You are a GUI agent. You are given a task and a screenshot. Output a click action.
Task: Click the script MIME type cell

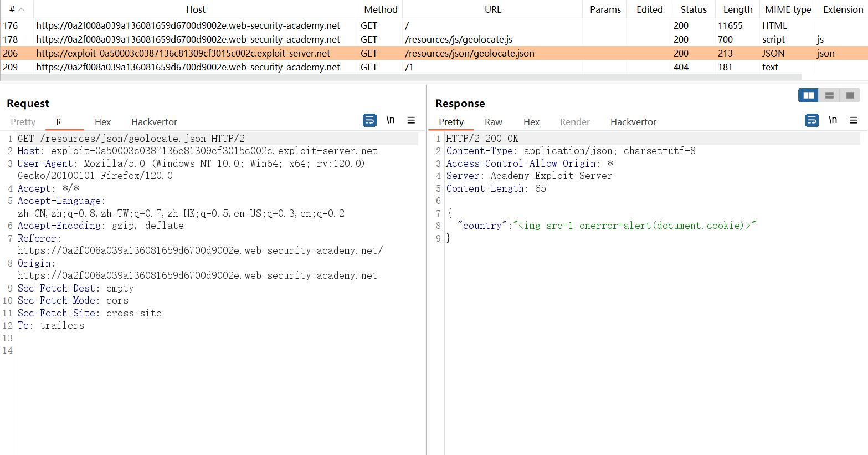coord(773,39)
